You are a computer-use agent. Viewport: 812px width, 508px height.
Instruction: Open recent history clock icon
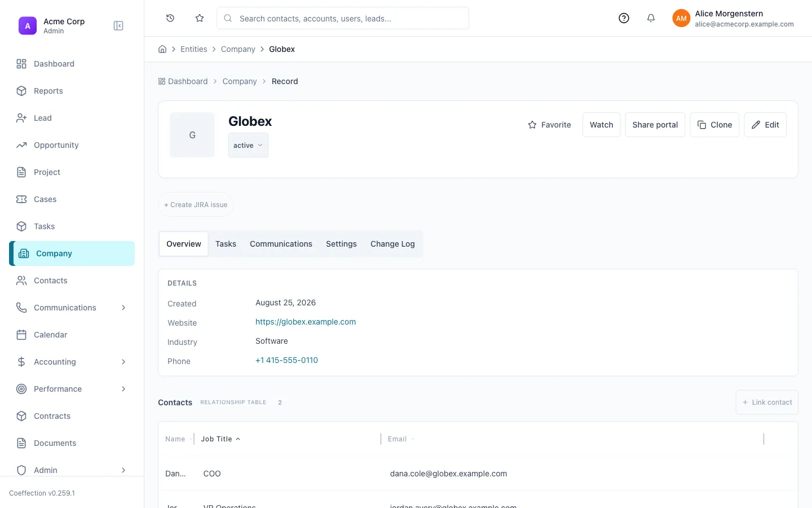170,18
